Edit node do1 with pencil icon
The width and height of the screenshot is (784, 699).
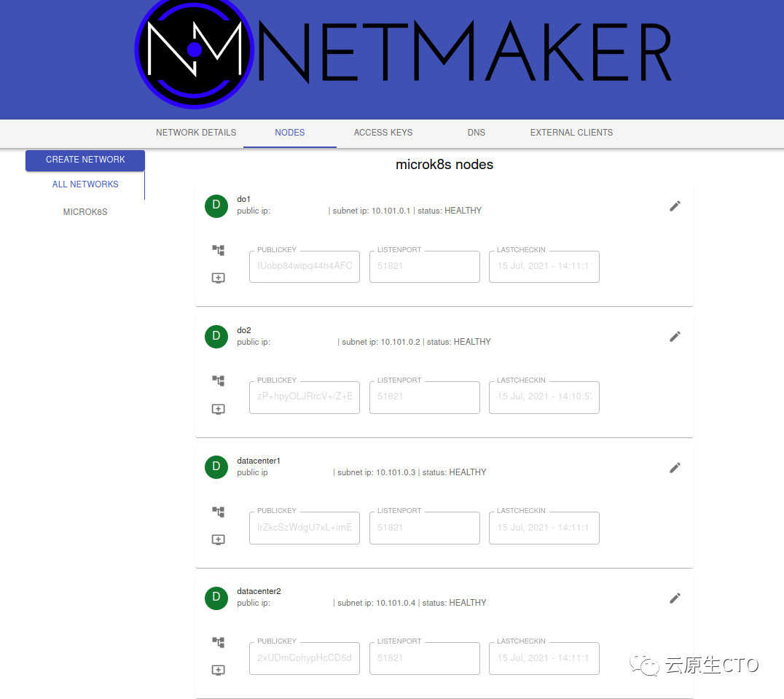[x=675, y=206]
